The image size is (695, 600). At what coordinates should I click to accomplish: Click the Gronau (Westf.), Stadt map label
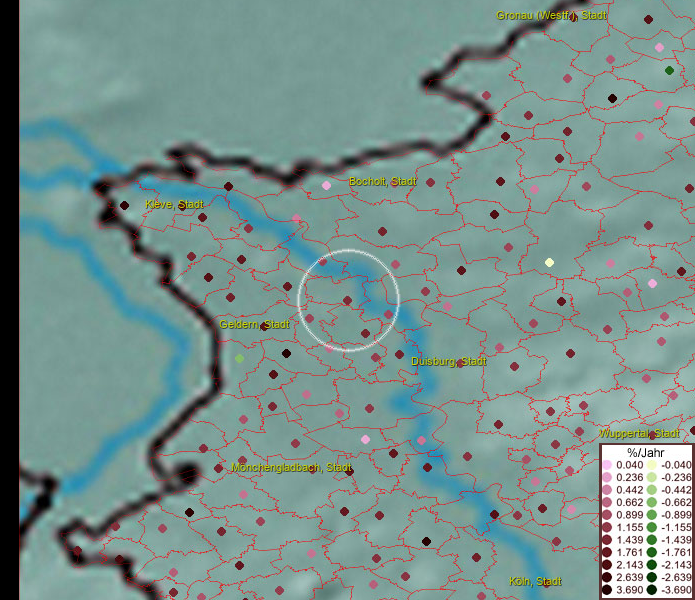[551, 16]
